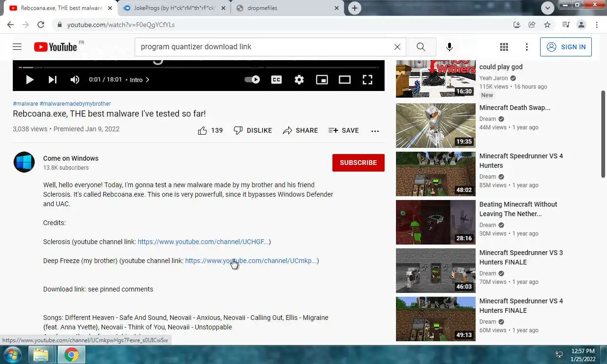Screen dimensions: 607x364
Task: Open Minecraft Speedrunner VS 3 Hunters FINALE
Action: 521,257
